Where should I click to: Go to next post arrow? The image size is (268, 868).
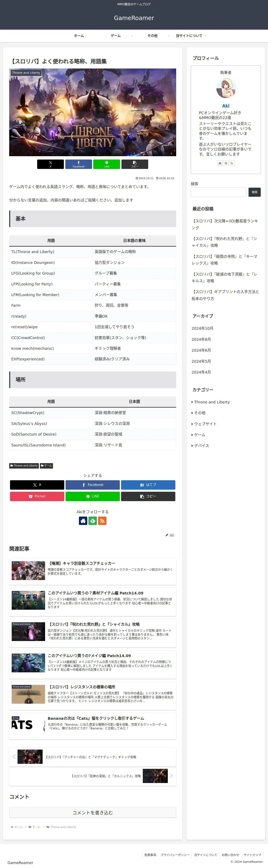pos(171,776)
